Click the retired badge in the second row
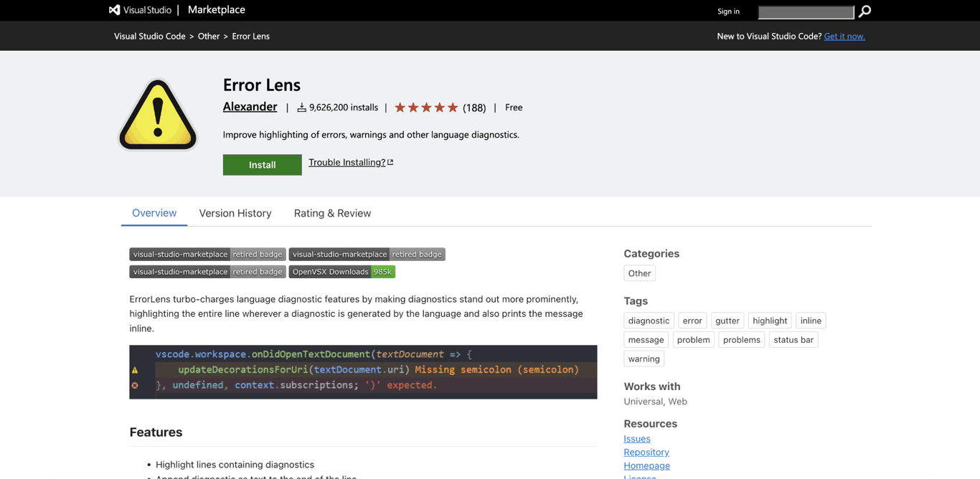Image resolution: width=980 pixels, height=479 pixels. [x=207, y=272]
